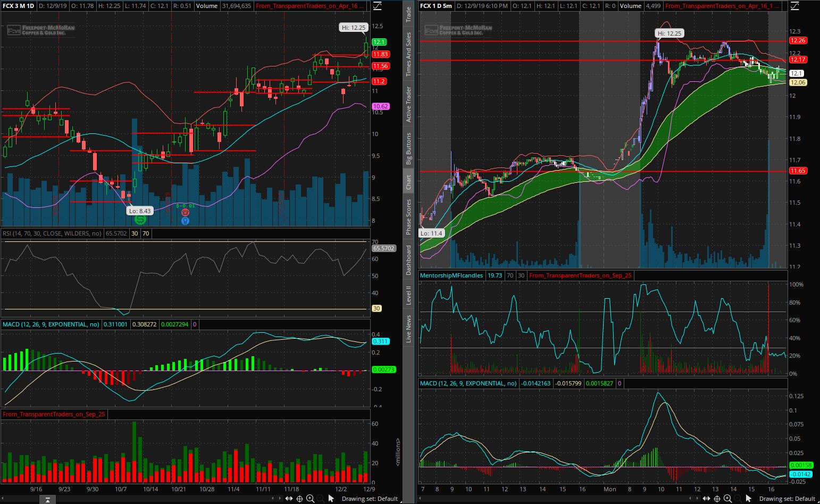
Task: Click the left chart's chart-mode icon in header
Action: tap(378, 6)
